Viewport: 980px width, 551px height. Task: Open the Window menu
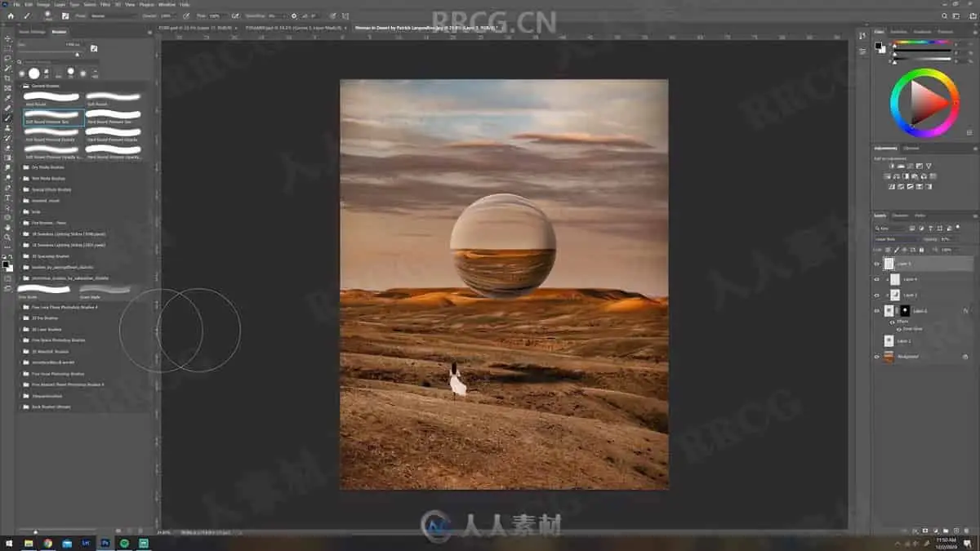click(167, 4)
